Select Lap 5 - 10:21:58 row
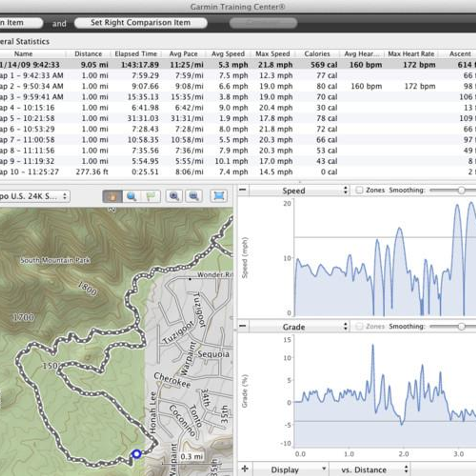Viewport: 476px width, 476px height. pyautogui.click(x=238, y=118)
